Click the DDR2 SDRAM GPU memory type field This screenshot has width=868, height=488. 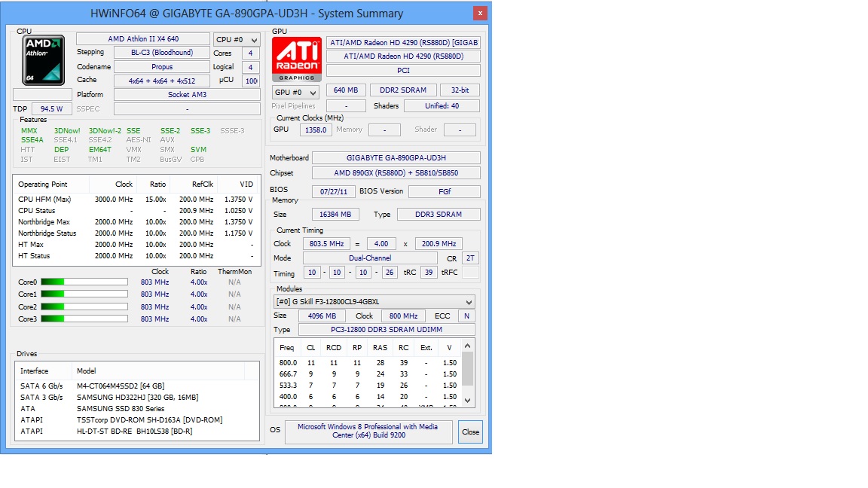pos(403,90)
